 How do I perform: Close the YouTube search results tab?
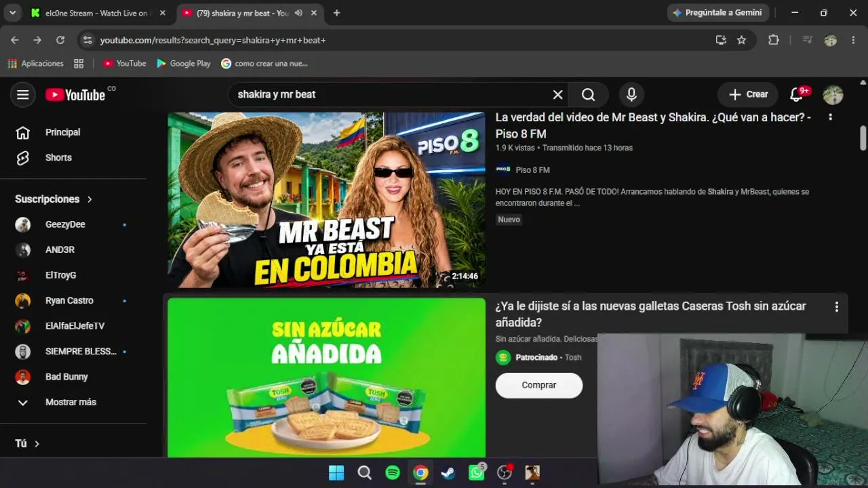[313, 13]
